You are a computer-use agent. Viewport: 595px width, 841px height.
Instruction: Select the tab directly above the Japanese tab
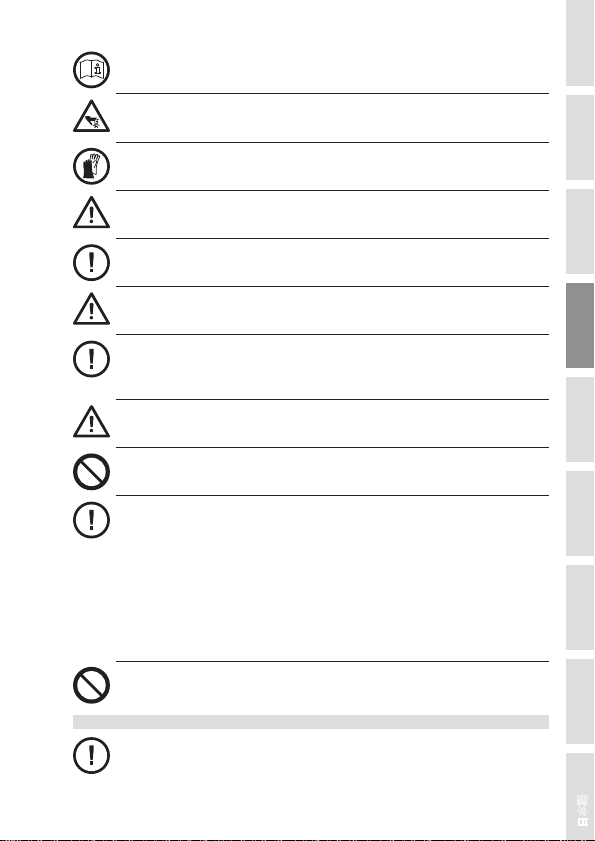pyautogui.click(x=580, y=701)
